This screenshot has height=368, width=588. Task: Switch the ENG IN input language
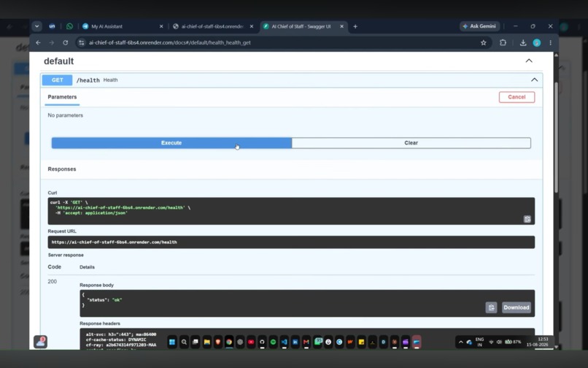point(479,342)
